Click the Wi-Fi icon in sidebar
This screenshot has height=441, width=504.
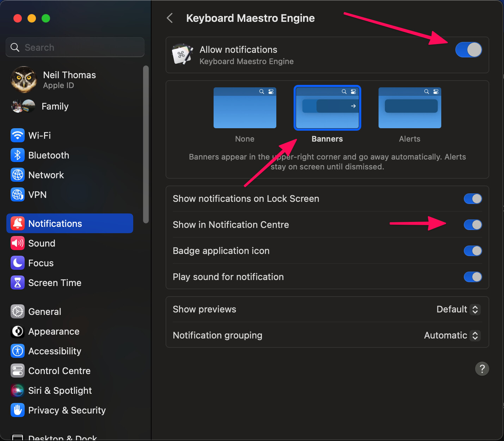(18, 135)
